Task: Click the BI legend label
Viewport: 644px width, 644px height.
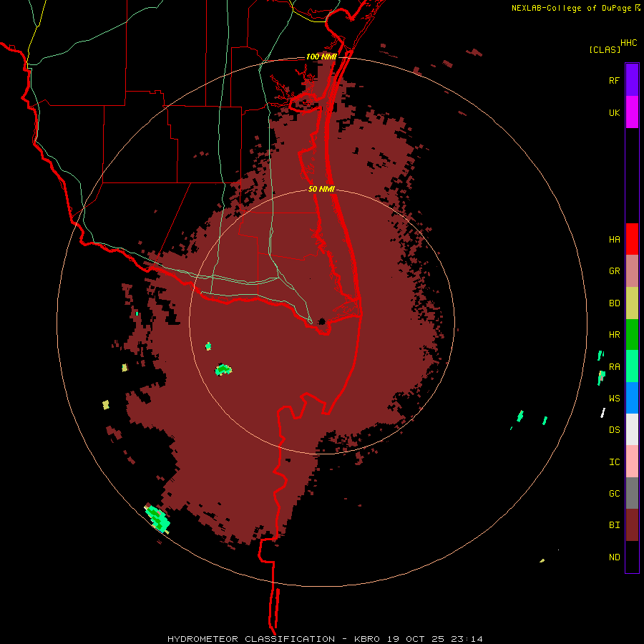Action: pos(614,525)
